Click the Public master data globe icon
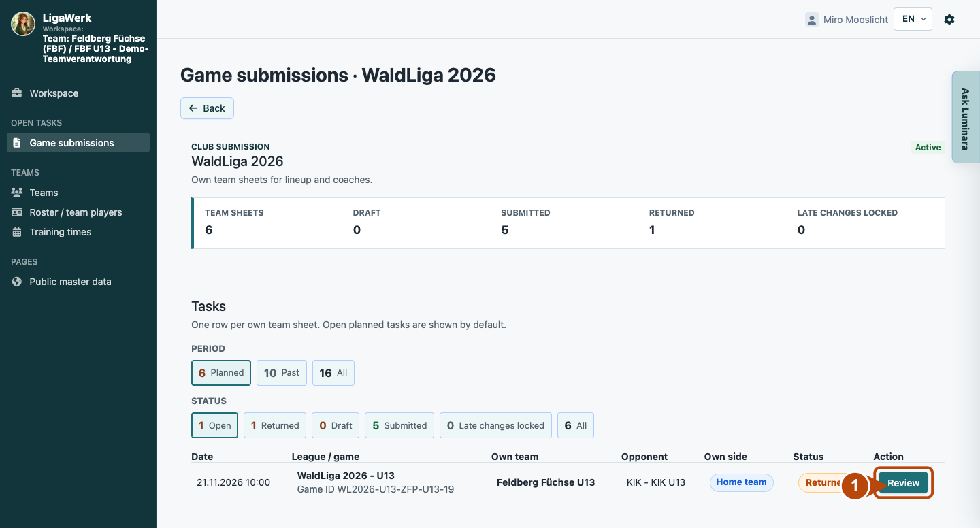The height and width of the screenshot is (528, 980). click(x=17, y=282)
